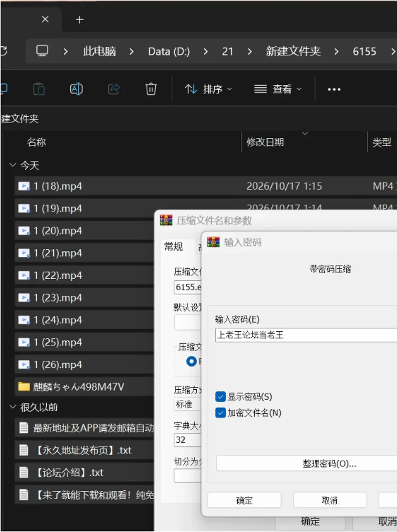Open the 排序 sort dropdown
The height and width of the screenshot is (532, 397).
tap(208, 89)
